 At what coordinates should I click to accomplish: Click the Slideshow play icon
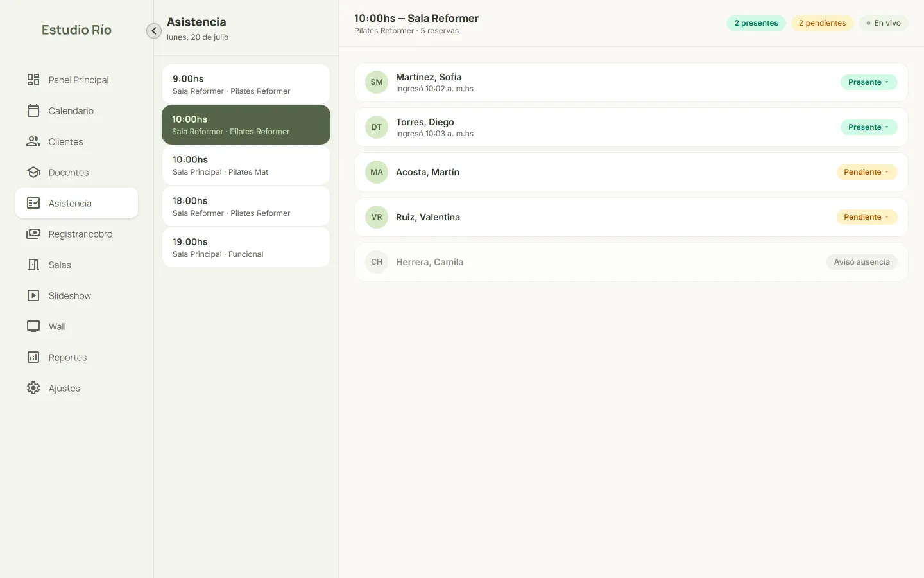33,295
